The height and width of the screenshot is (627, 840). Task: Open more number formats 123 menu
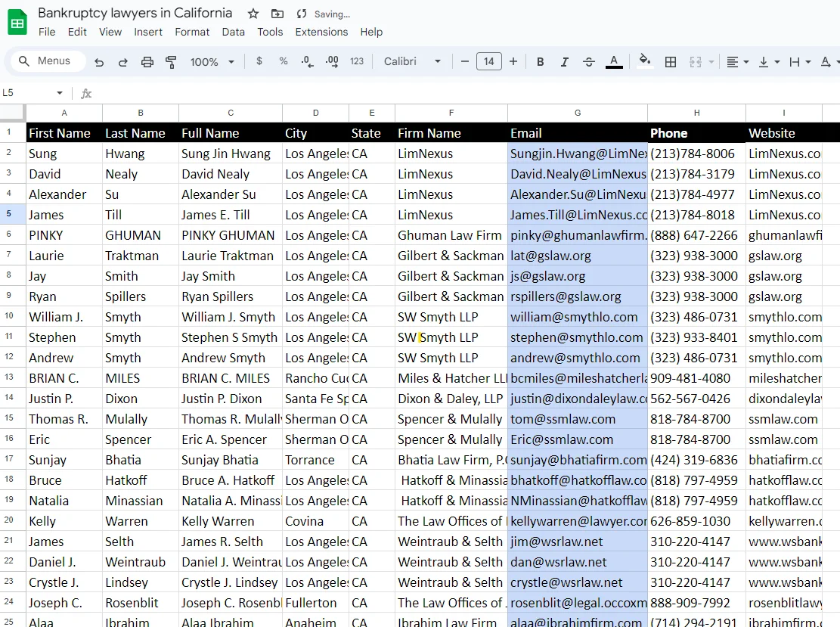(357, 61)
